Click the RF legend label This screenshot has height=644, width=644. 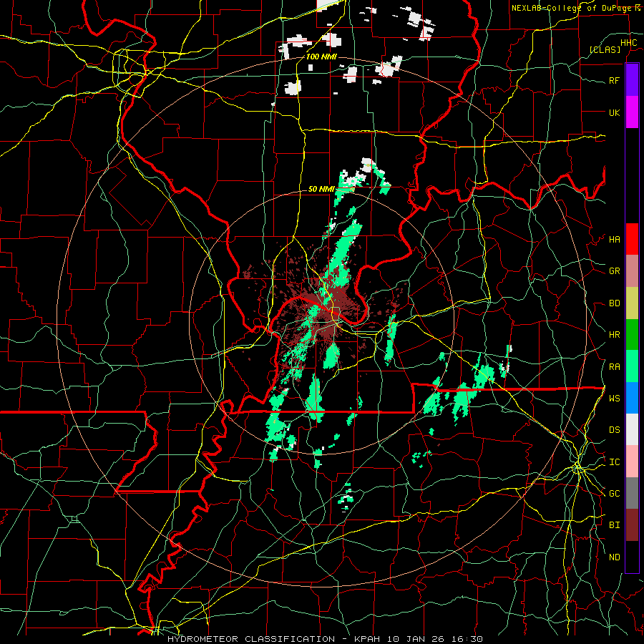coord(614,80)
